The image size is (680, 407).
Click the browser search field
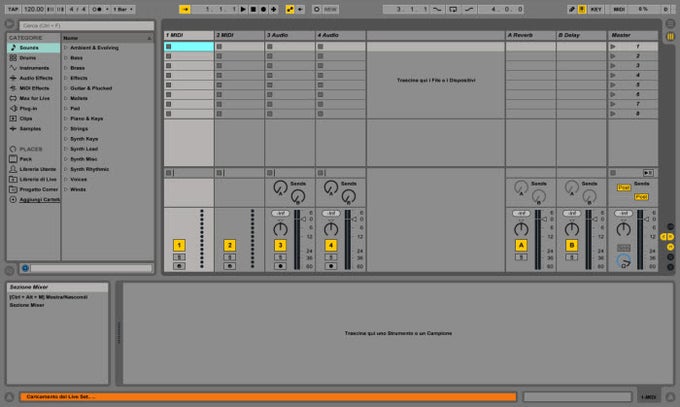point(86,26)
